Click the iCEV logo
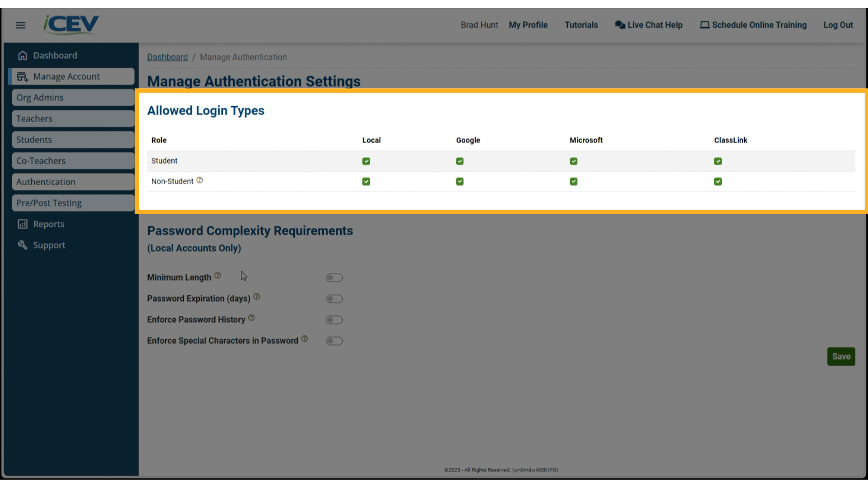The image size is (868, 488). (70, 24)
